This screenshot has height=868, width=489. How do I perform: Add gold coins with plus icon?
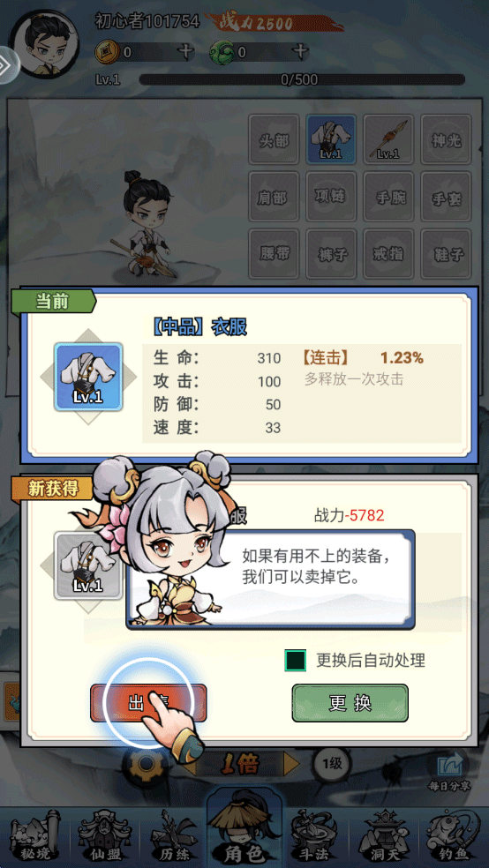point(186,52)
